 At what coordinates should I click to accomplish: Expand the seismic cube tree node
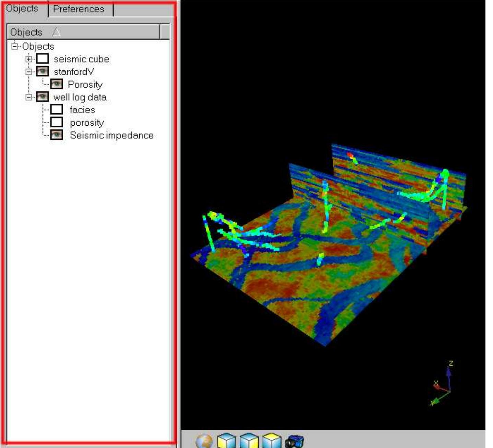pyautogui.click(x=29, y=59)
